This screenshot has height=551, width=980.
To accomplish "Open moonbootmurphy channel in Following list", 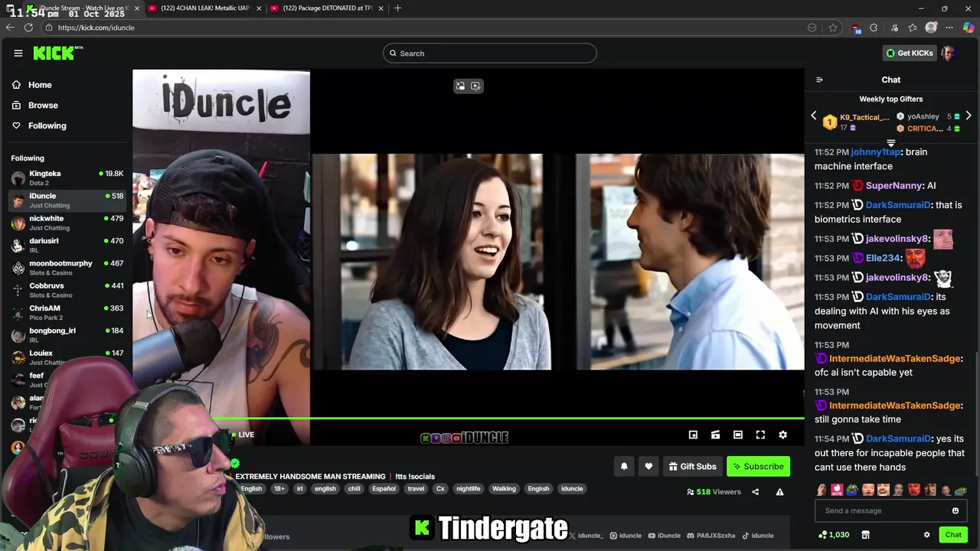I will [x=67, y=267].
